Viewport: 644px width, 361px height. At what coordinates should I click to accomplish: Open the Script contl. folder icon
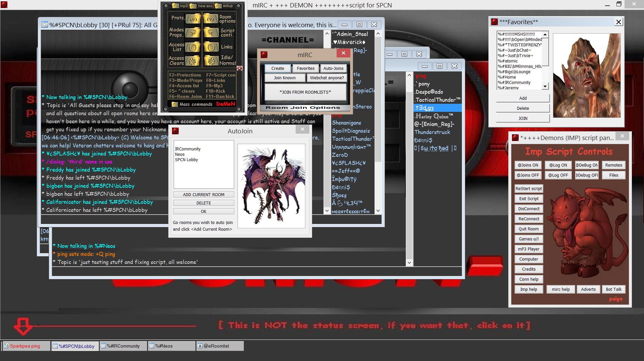[x=211, y=32]
